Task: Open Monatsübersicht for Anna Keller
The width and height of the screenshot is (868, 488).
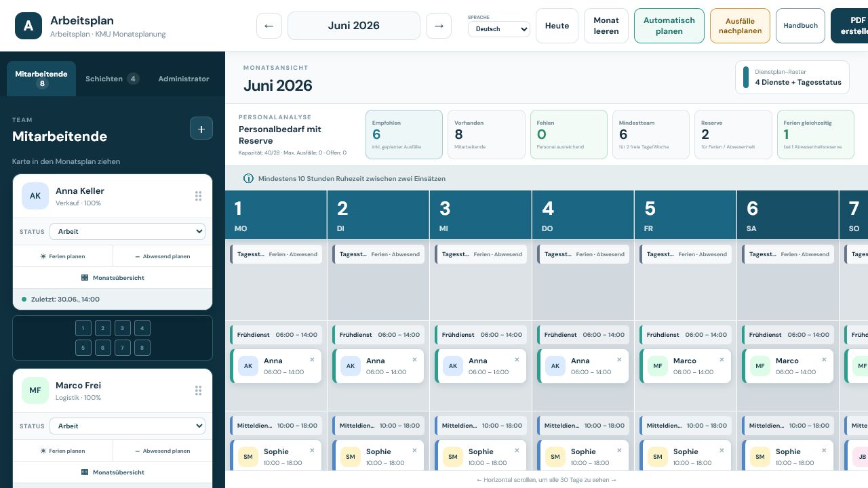Action: click(x=113, y=278)
